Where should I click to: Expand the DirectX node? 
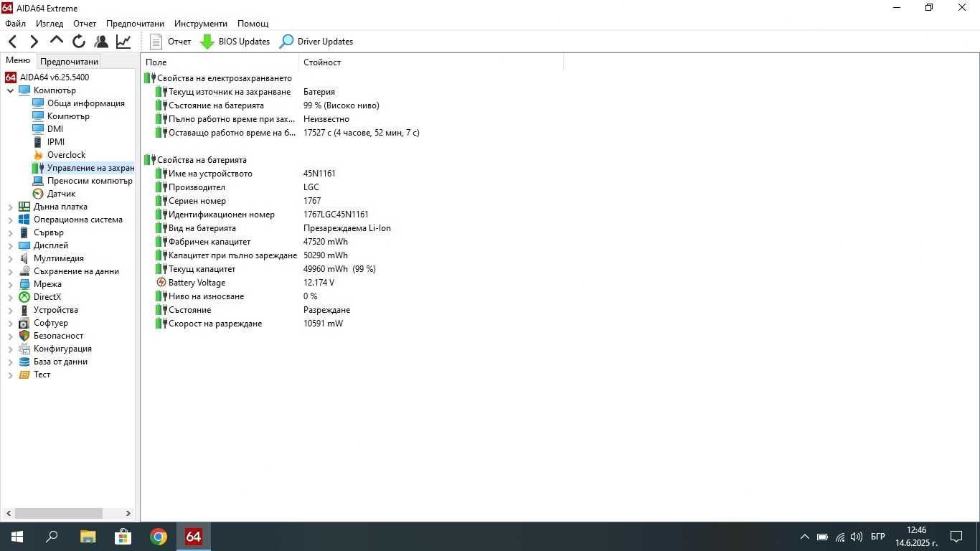[11, 297]
